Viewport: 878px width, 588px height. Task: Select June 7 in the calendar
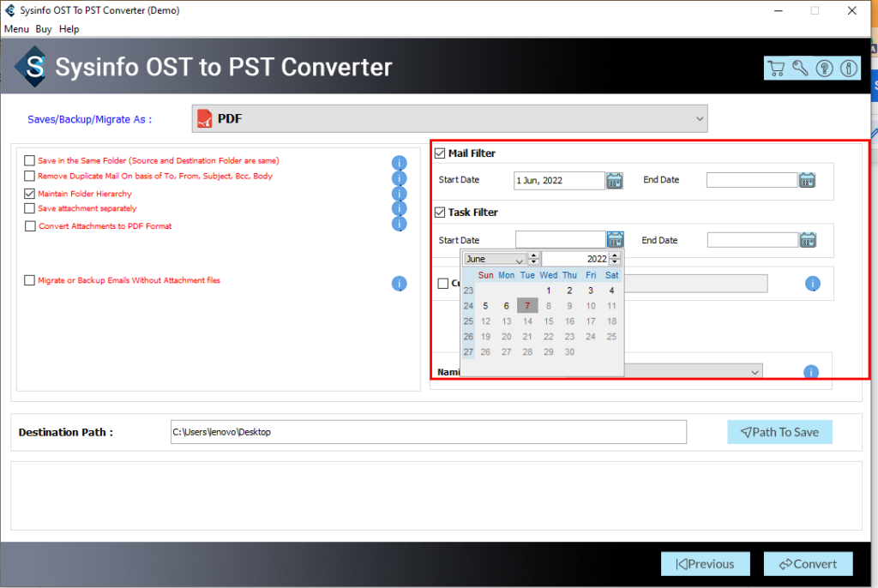(x=527, y=306)
